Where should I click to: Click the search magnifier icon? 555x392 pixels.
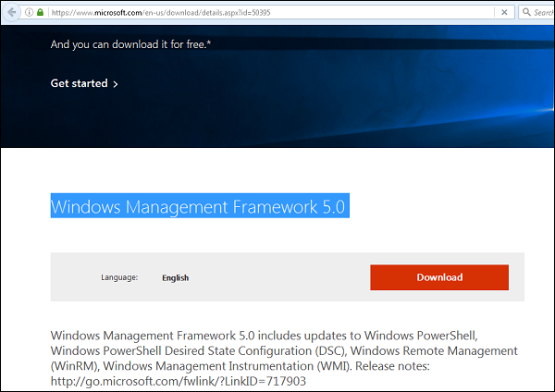[x=525, y=13]
